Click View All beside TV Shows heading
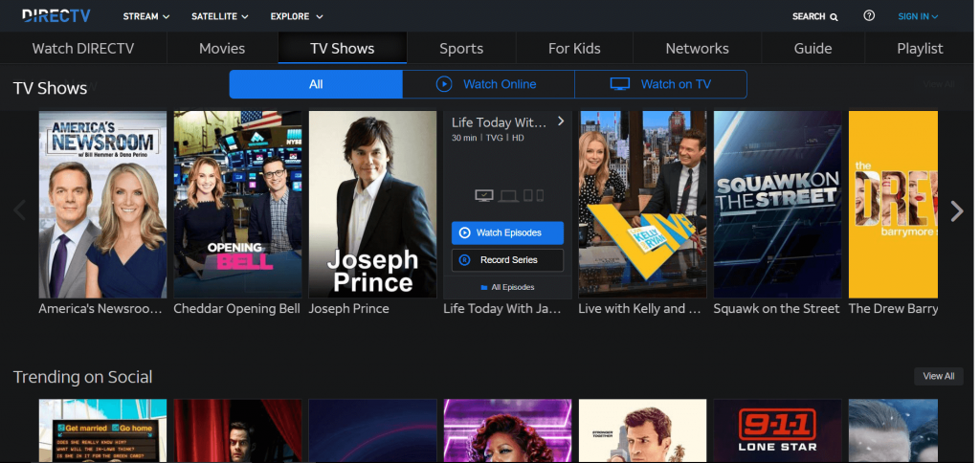The image size is (980, 463). [939, 84]
